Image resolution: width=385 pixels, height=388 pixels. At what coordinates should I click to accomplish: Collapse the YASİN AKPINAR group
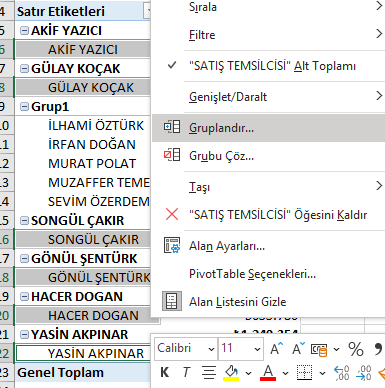[x=24, y=334]
